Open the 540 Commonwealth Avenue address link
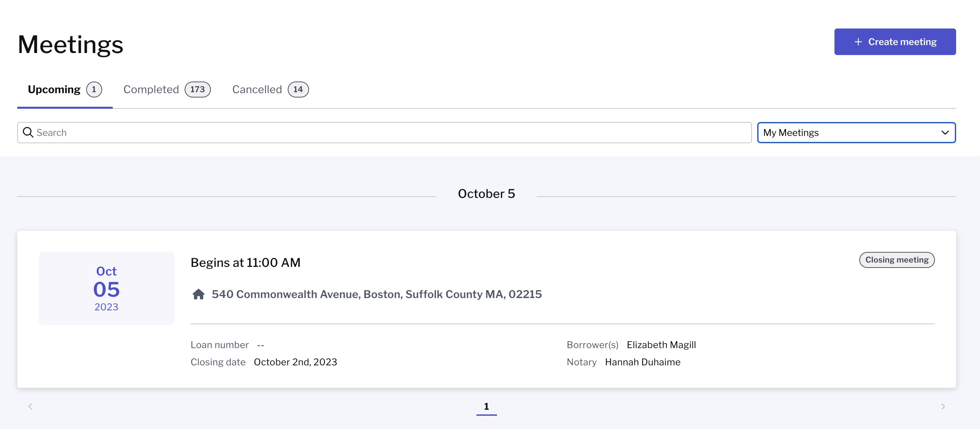Image resolution: width=980 pixels, height=429 pixels. point(377,294)
